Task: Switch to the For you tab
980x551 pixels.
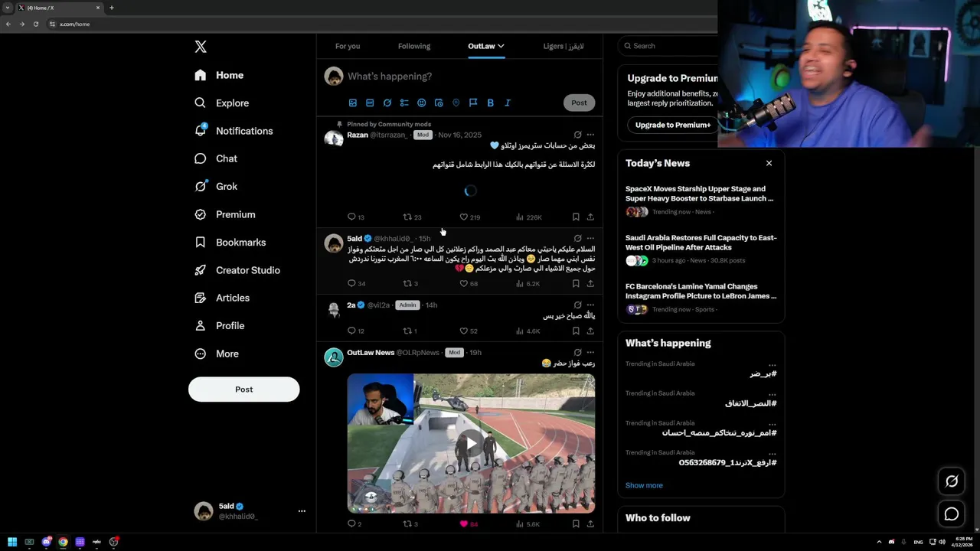Action: 348,46
